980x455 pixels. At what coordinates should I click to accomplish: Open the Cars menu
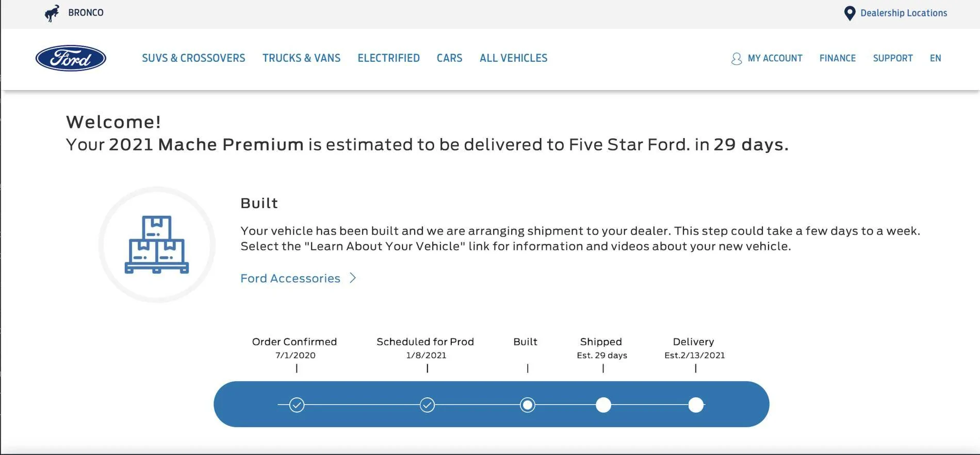tap(449, 58)
